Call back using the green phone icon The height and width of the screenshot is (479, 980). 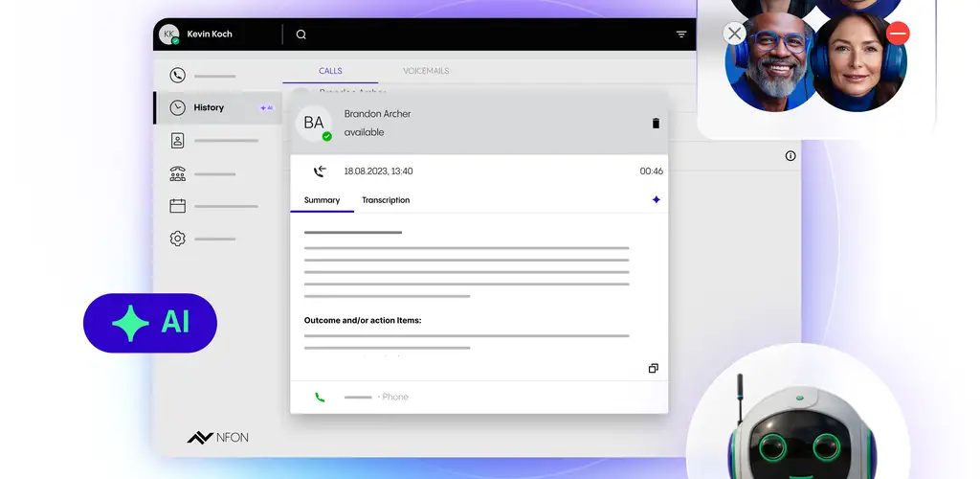[320, 397]
